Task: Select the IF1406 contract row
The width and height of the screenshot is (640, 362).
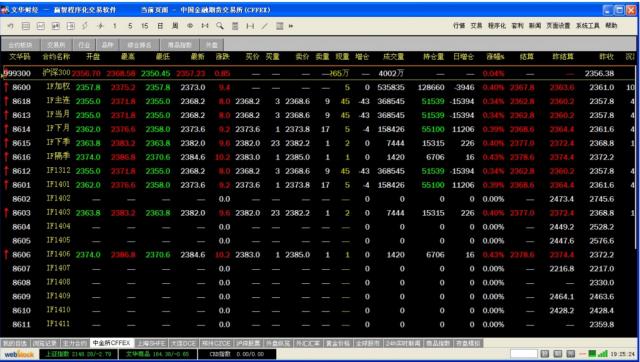Action: pyautogui.click(x=318, y=255)
